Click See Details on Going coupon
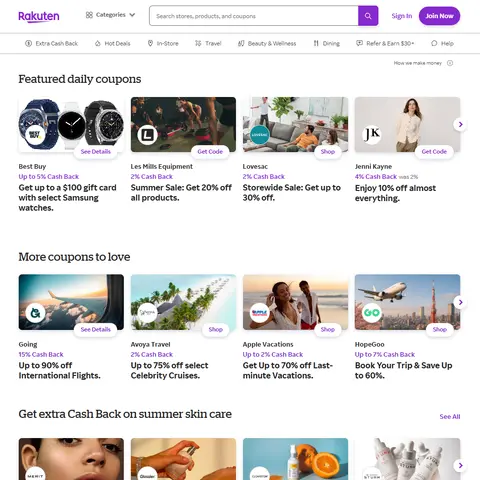 pyautogui.click(x=96, y=329)
